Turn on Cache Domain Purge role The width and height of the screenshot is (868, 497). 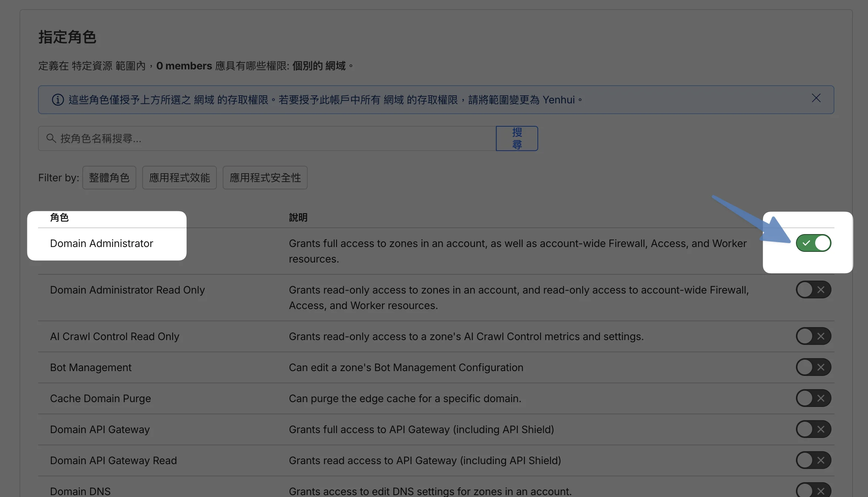813,398
